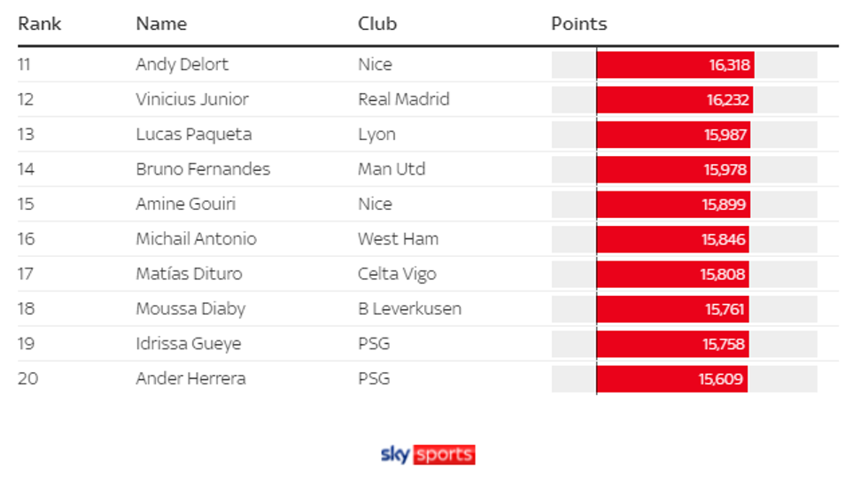Select Andy Delort's name
Image resolution: width=868 pixels, height=483 pixels.
point(182,65)
